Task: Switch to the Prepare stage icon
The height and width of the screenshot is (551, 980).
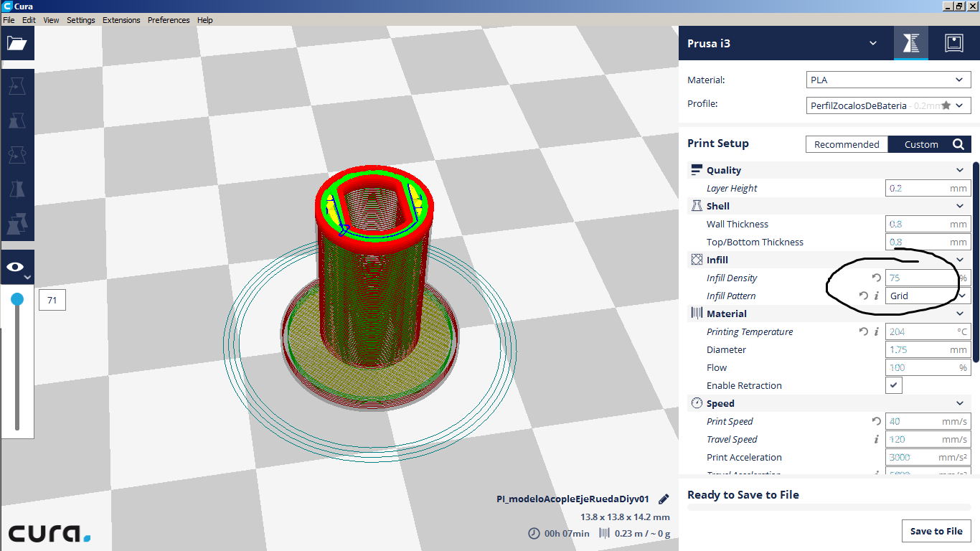Action: point(911,43)
